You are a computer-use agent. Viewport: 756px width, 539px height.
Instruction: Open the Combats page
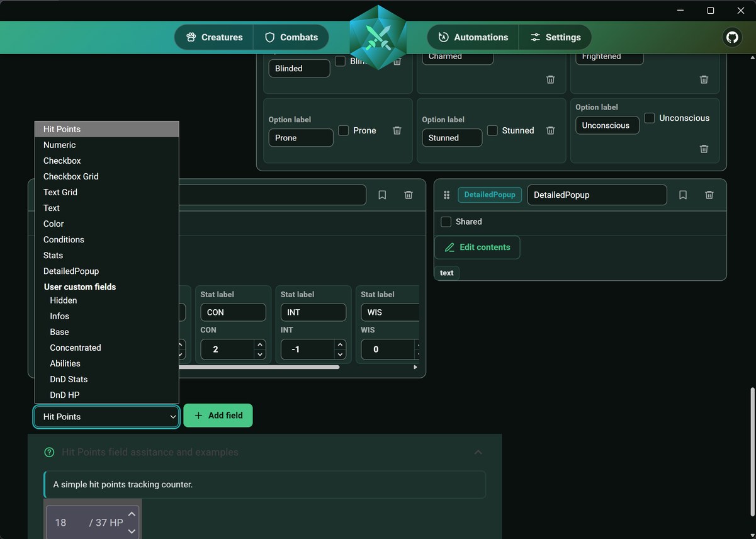click(291, 37)
